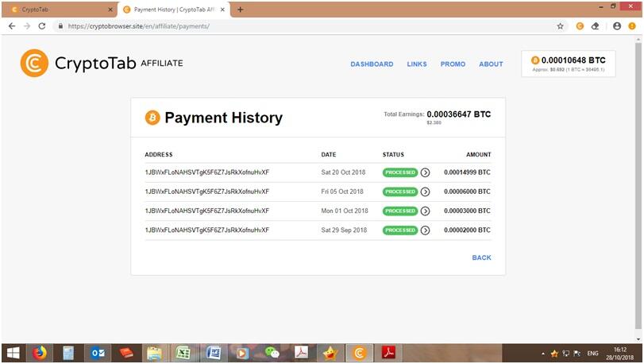Open the DASHBOARD page
Image resolution: width=644 pixels, height=364 pixels.
[x=372, y=64]
